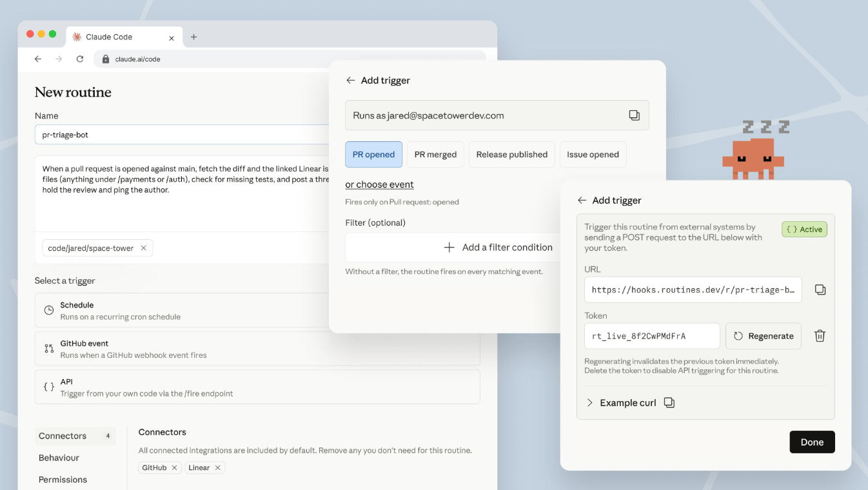The height and width of the screenshot is (490, 868).
Task: Select the Claude Code browser tab
Action: [124, 37]
